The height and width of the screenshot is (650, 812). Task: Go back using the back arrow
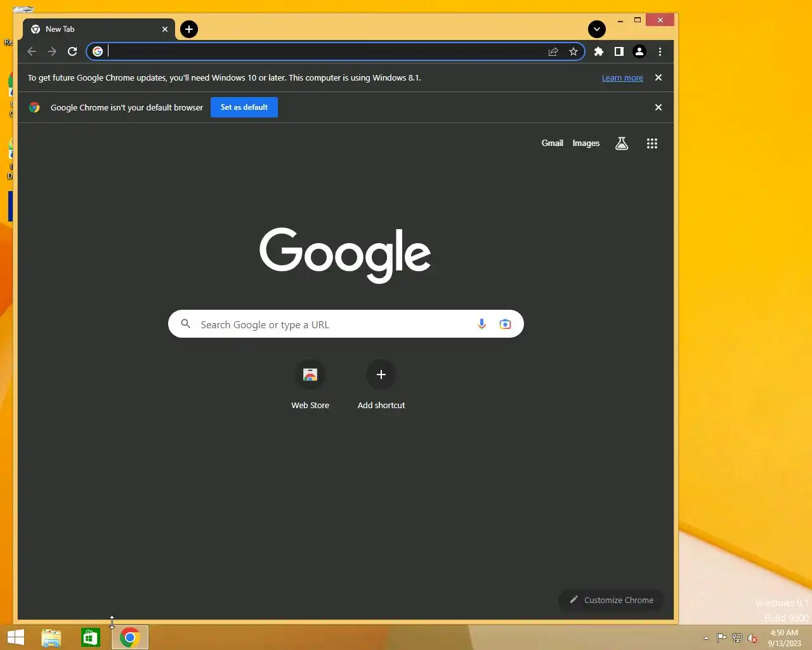click(32, 51)
